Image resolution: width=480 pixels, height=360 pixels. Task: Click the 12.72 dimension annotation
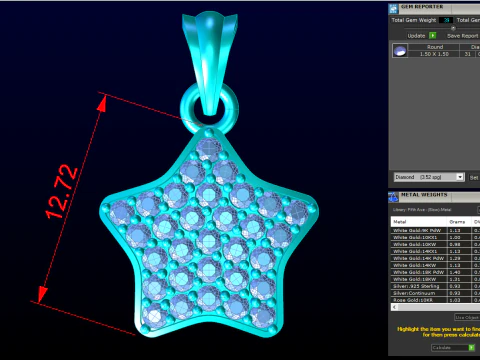pyautogui.click(x=62, y=192)
